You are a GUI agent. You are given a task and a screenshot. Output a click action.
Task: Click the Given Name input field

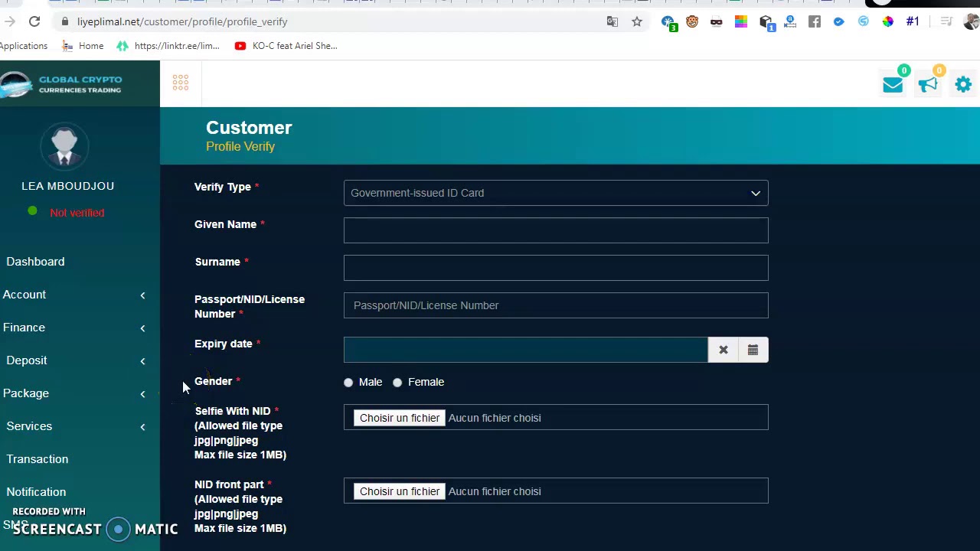[x=556, y=230]
